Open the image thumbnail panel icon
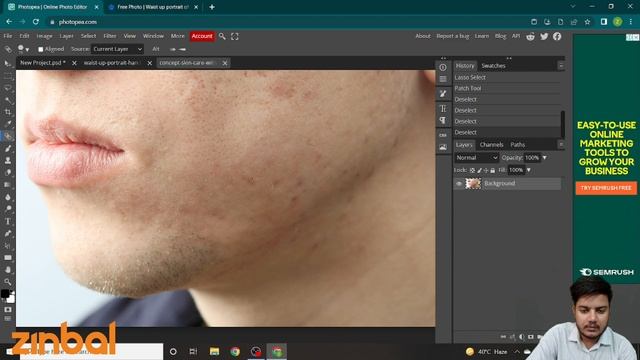 tap(443, 147)
